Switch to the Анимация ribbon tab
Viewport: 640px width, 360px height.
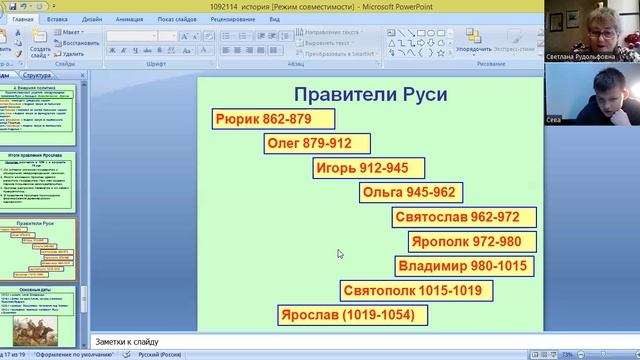point(129,19)
